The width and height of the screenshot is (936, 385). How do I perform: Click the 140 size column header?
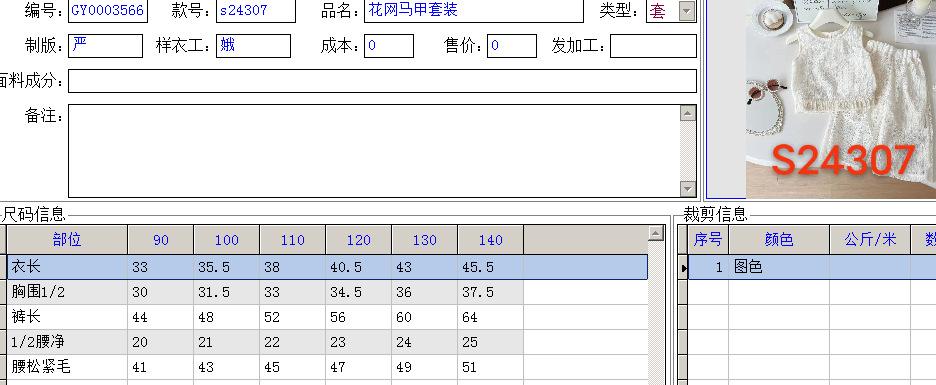491,240
